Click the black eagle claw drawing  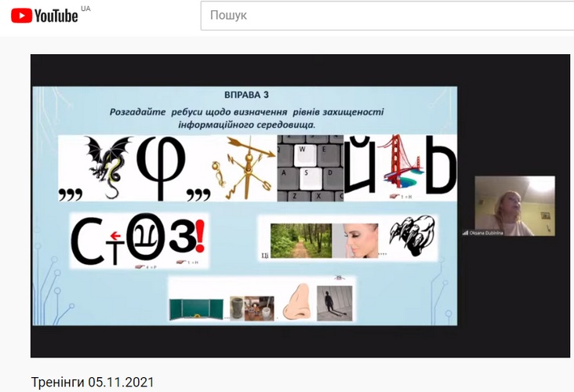pyautogui.click(x=412, y=235)
